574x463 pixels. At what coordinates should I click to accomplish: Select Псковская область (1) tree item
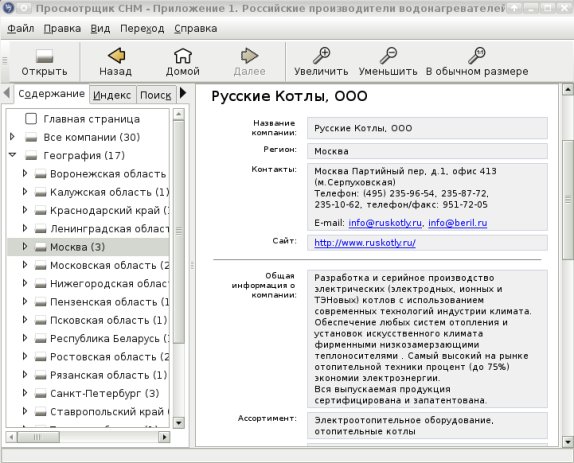(x=108, y=320)
